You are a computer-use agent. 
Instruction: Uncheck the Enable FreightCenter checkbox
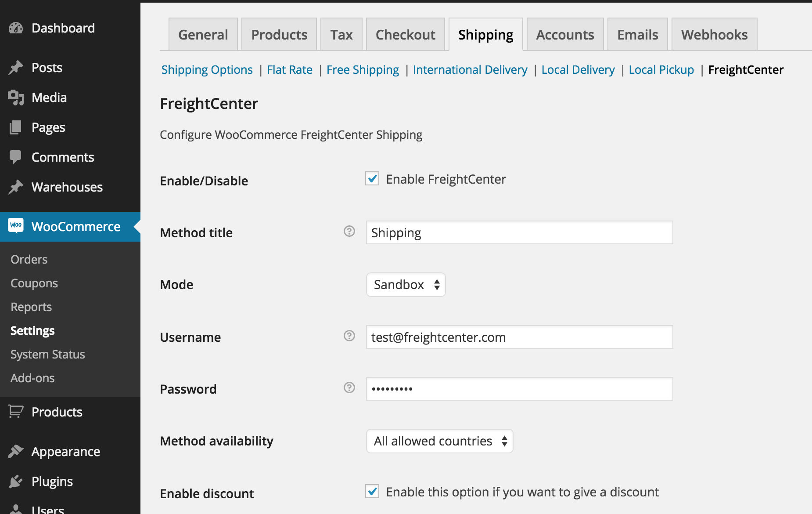(x=372, y=178)
